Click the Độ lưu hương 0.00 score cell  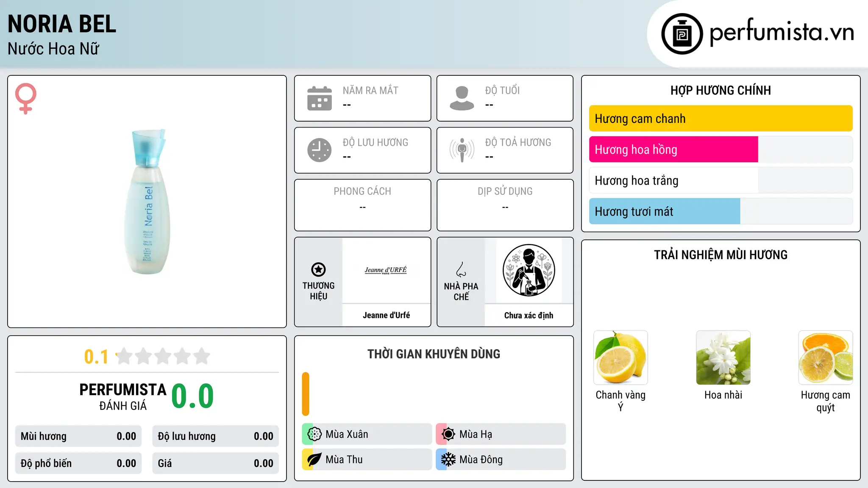tap(216, 436)
